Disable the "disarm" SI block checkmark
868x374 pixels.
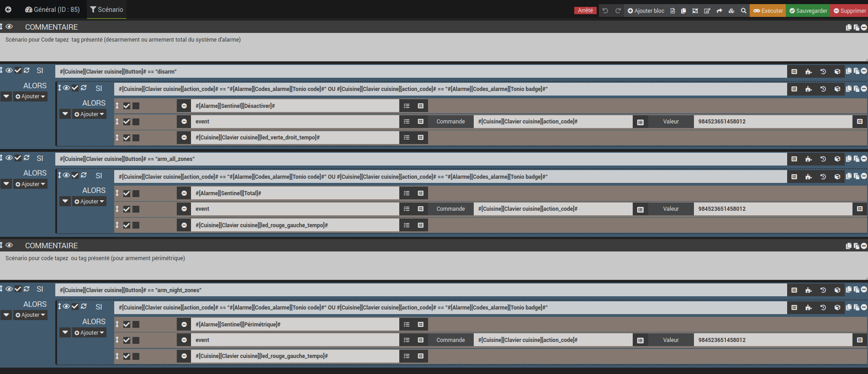(x=18, y=70)
